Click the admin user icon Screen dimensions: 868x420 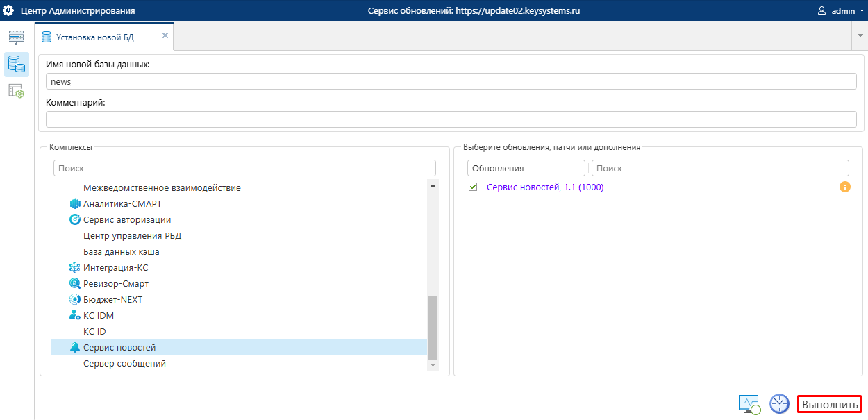[821, 11]
